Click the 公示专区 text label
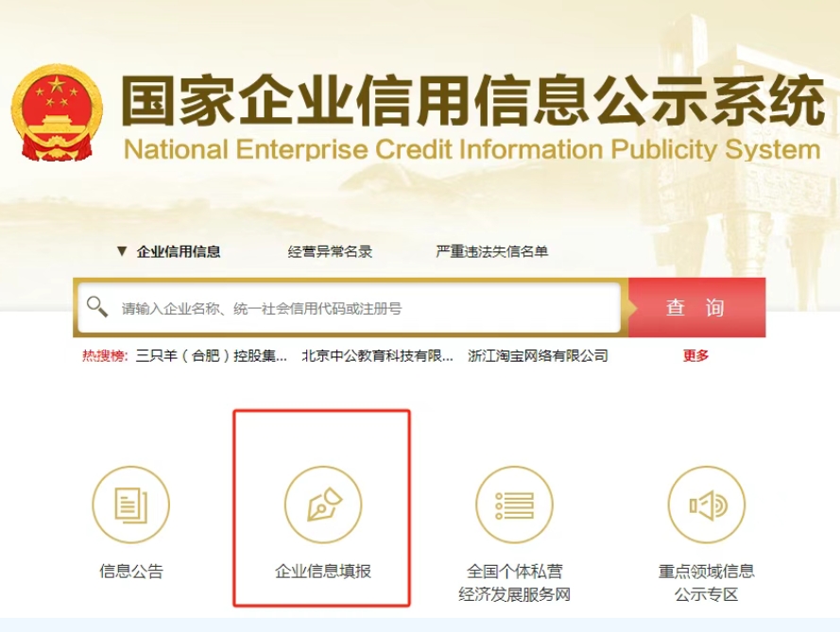Screen dimensions: 840x632 click(707, 594)
